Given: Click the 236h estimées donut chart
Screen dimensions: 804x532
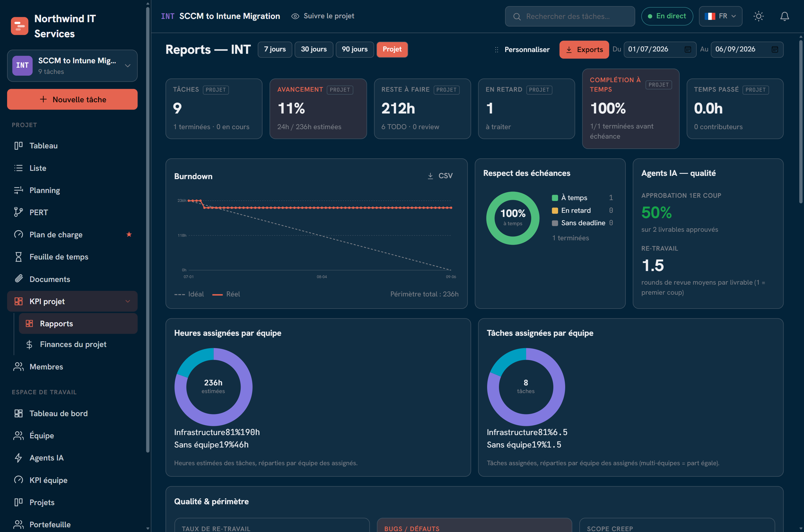Looking at the screenshot, I should pos(213,387).
